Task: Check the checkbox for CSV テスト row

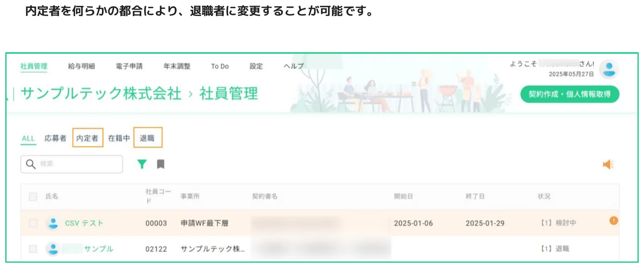Action: click(33, 223)
